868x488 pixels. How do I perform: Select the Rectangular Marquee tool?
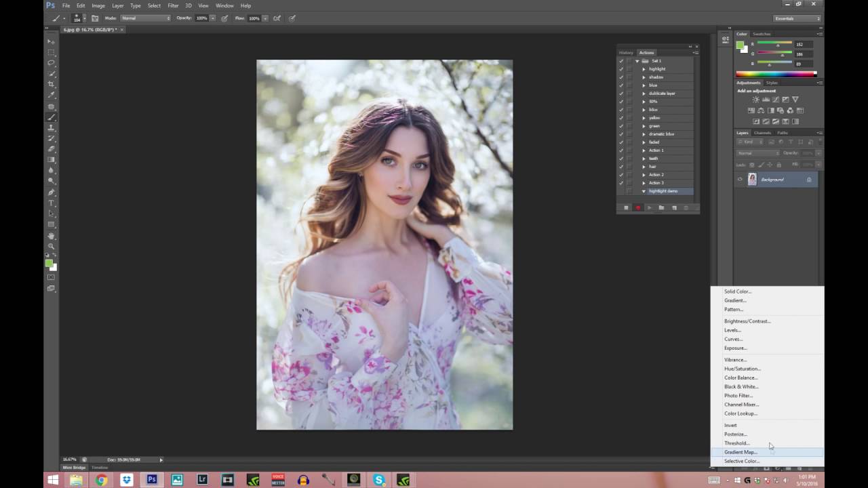point(52,52)
